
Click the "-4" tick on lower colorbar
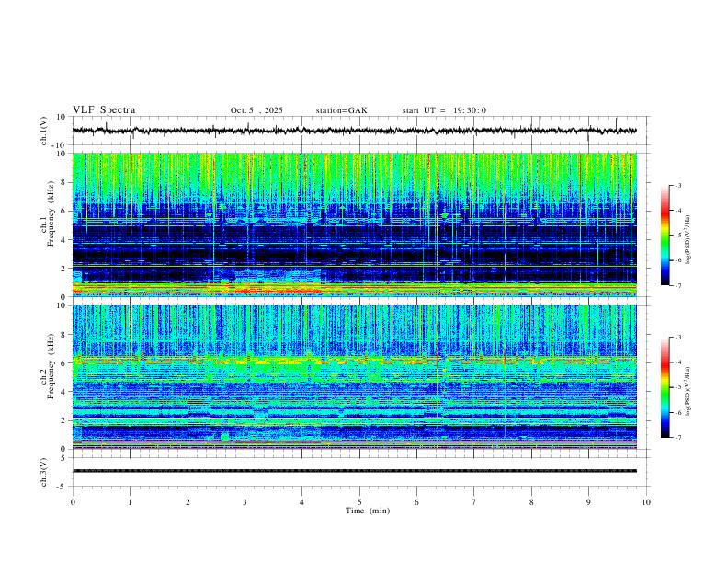pyautogui.click(x=677, y=362)
